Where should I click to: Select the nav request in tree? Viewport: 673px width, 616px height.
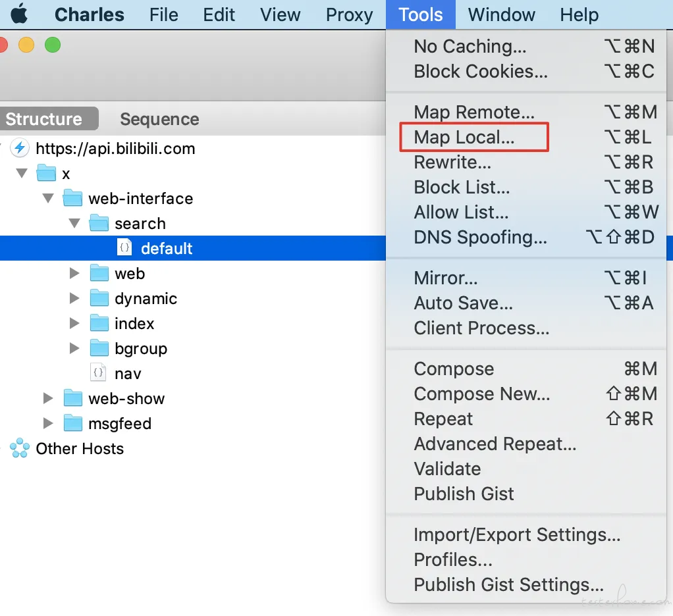[x=193, y=372]
